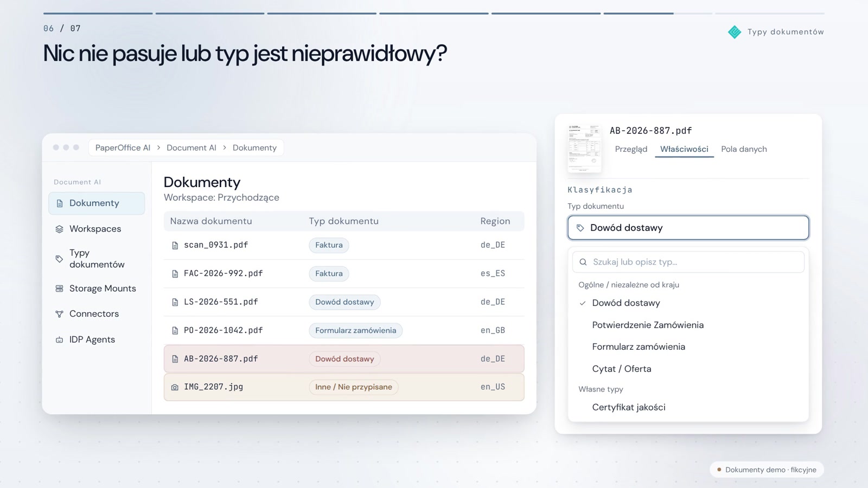Screen dimensions: 868x488
Task: Click Document AI breadcrumb link
Action: point(192,147)
